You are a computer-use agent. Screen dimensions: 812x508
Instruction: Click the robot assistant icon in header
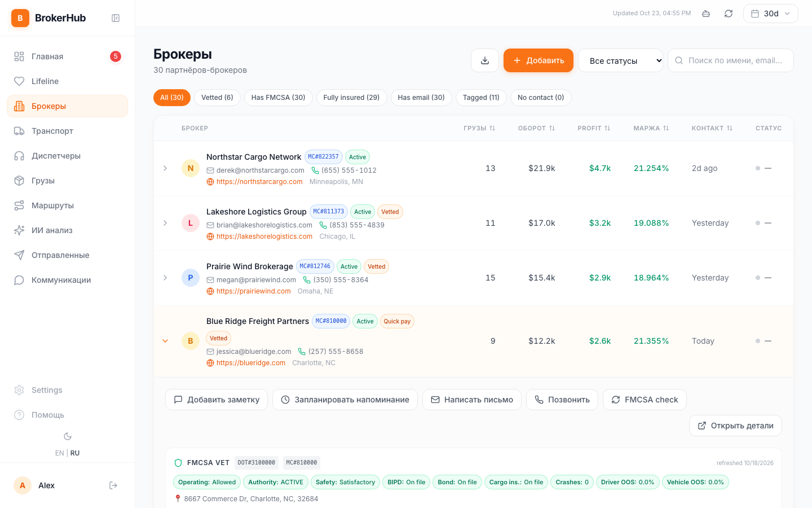pyautogui.click(x=706, y=14)
